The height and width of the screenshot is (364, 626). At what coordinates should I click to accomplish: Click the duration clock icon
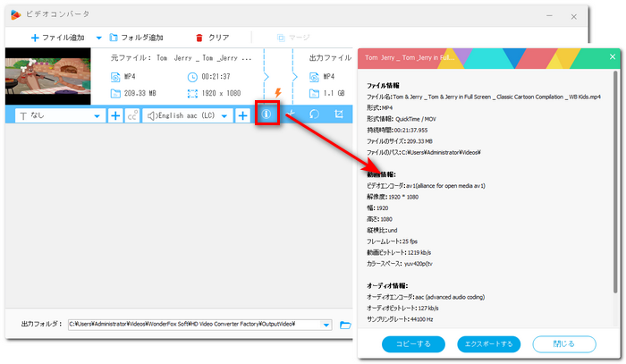point(192,77)
